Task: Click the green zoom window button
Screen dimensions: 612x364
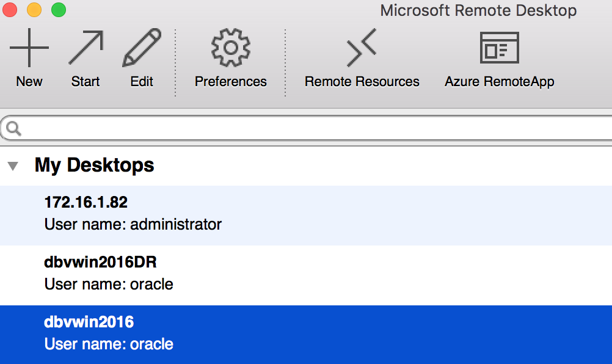Action: [59, 9]
